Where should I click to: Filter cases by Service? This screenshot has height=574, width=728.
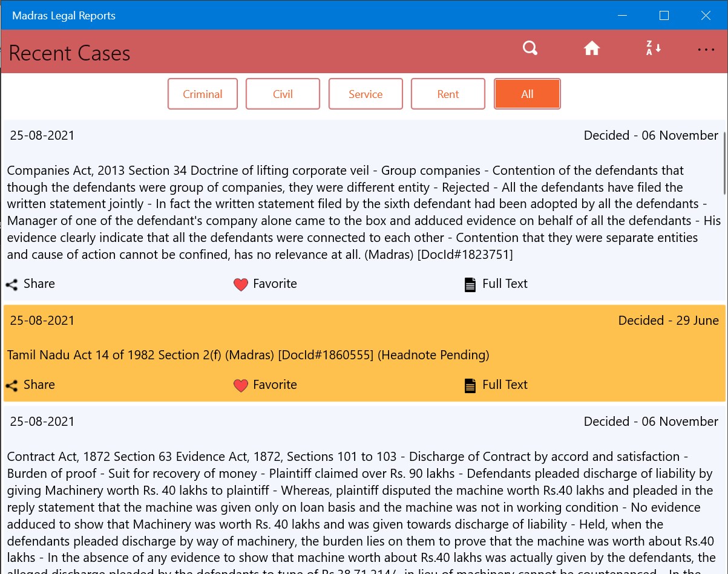(366, 94)
